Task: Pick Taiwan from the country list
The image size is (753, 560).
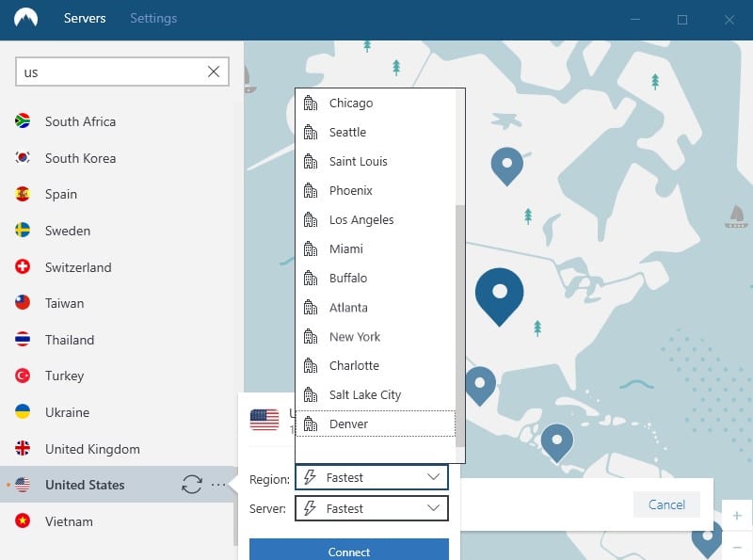Action: tap(64, 303)
